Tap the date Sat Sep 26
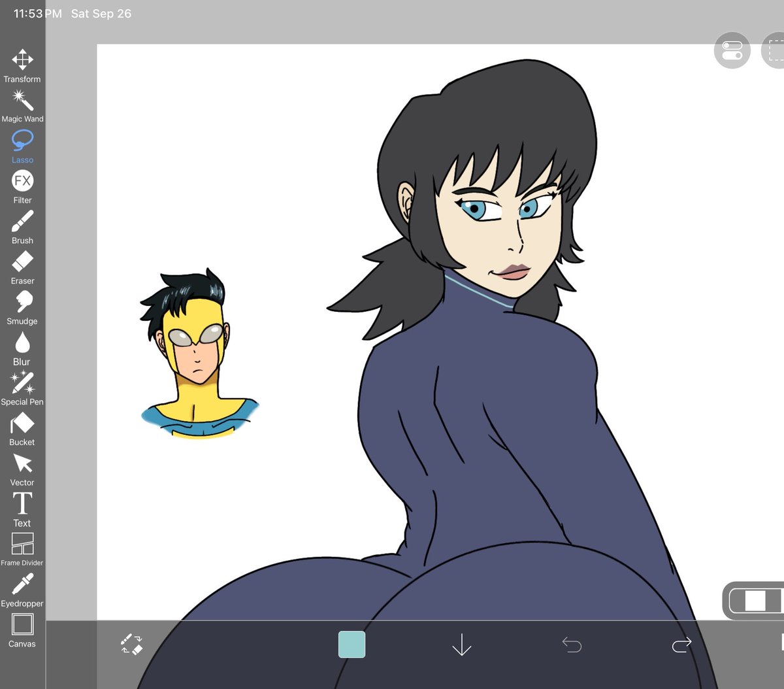 (x=101, y=14)
